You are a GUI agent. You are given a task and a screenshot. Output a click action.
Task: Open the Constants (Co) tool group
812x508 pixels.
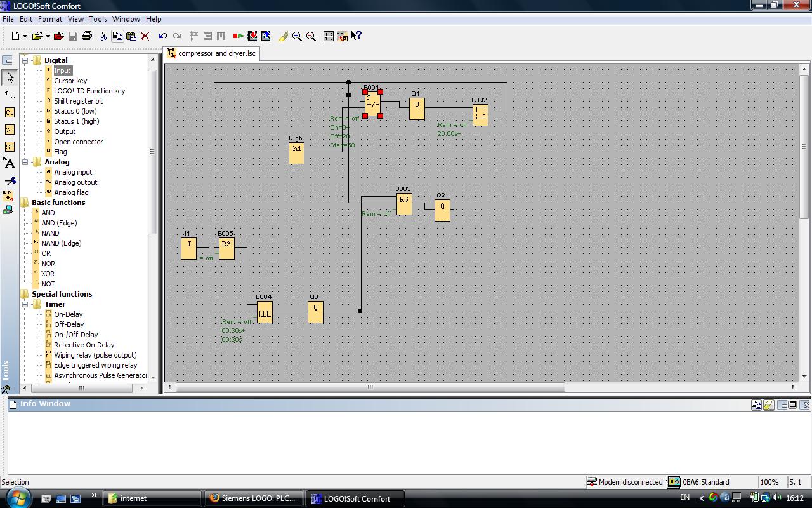coord(10,112)
